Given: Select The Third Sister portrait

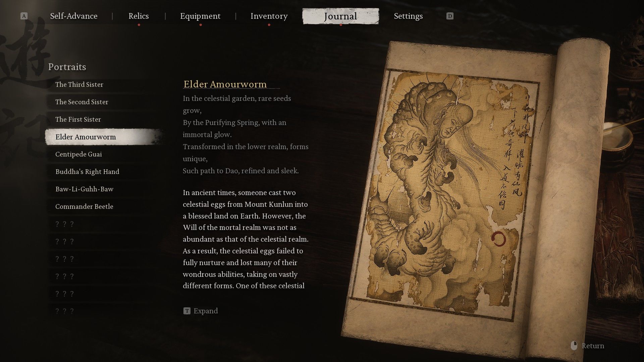Looking at the screenshot, I should tap(79, 84).
